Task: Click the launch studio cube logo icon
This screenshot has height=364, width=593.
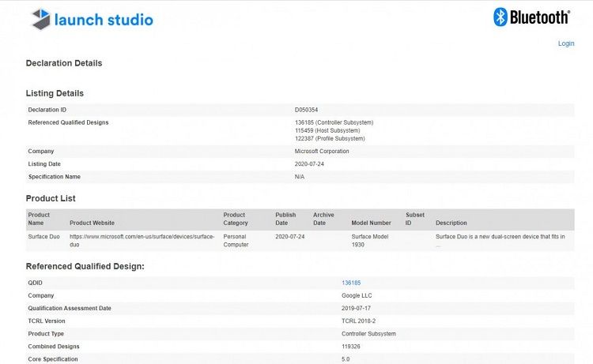Action: coord(40,19)
